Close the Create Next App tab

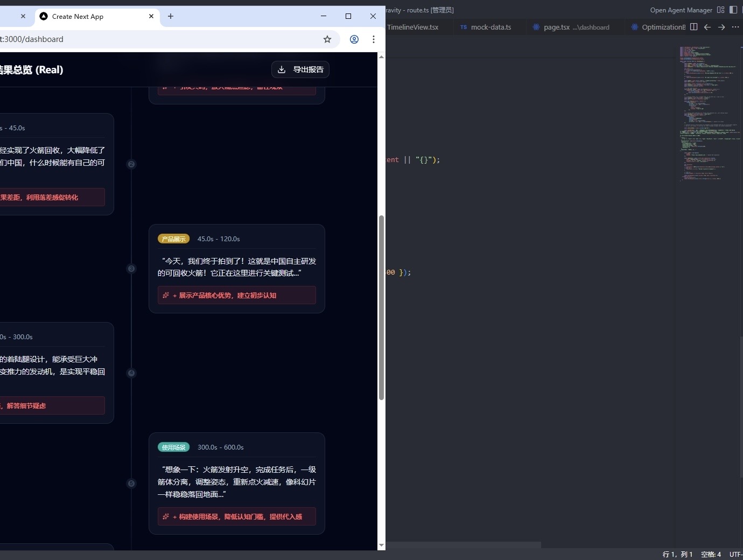[151, 16]
